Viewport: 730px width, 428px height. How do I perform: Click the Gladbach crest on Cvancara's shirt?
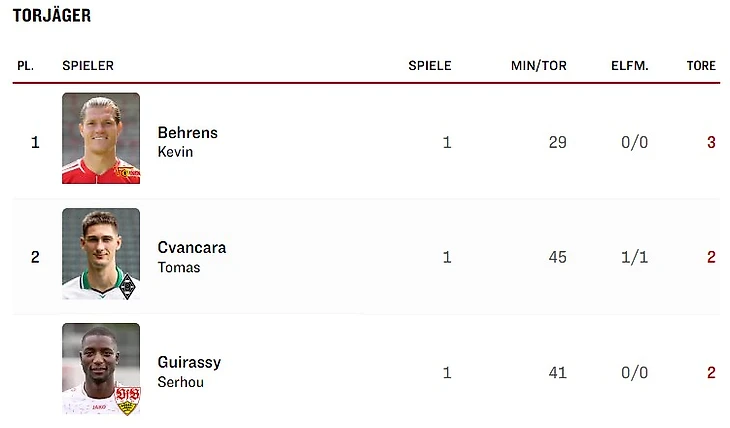coord(127,287)
